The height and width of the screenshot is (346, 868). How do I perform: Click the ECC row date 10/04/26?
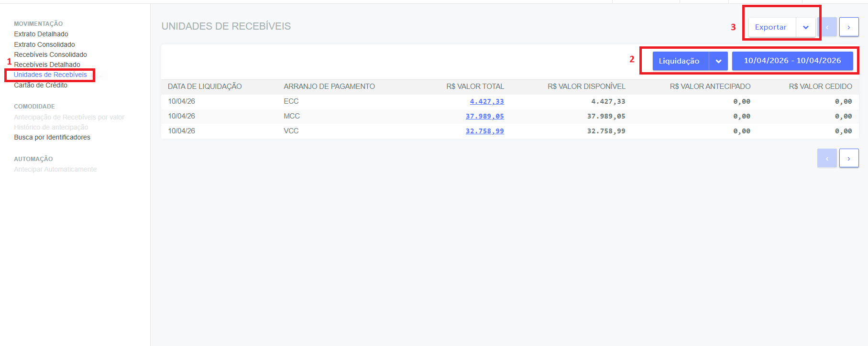[181, 101]
